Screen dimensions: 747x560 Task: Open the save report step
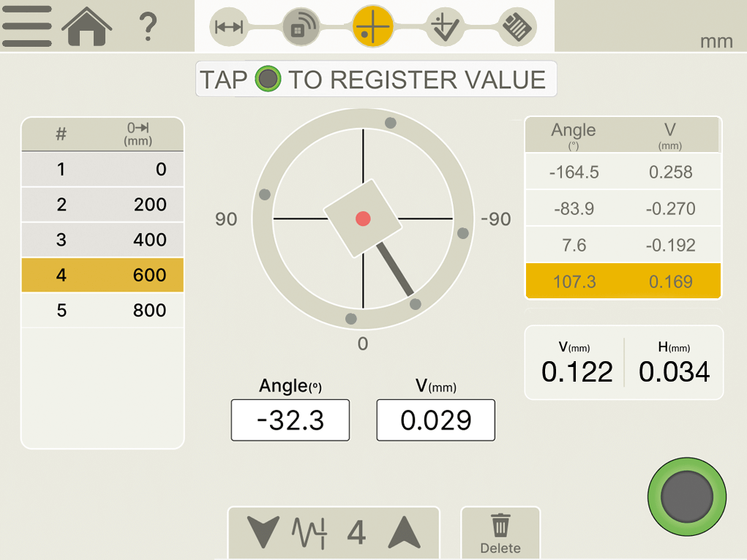tap(518, 27)
